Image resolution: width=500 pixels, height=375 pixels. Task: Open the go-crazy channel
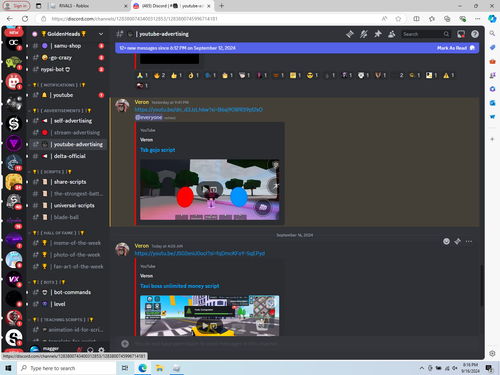(x=68, y=58)
